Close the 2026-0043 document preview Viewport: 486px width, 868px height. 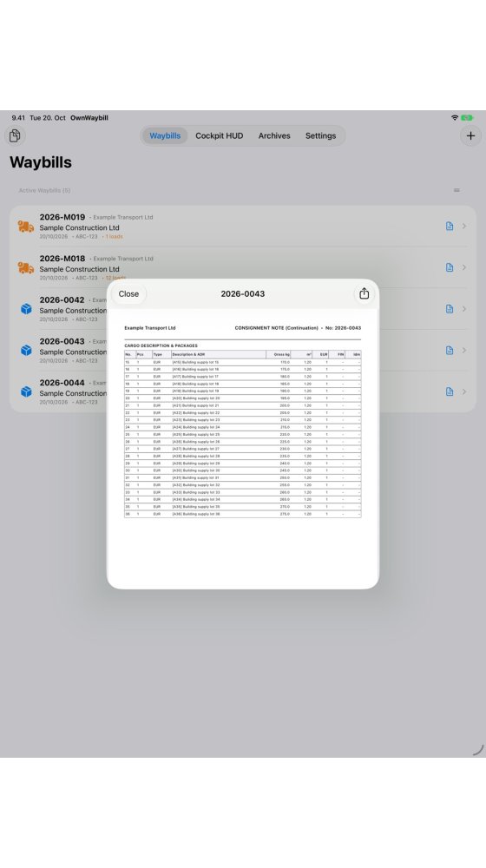pos(129,294)
